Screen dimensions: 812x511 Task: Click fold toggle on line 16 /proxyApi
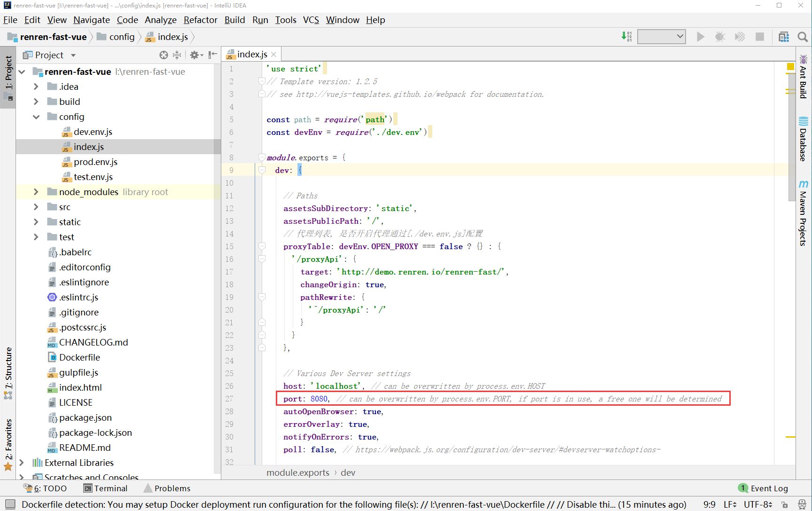pyautogui.click(x=262, y=259)
